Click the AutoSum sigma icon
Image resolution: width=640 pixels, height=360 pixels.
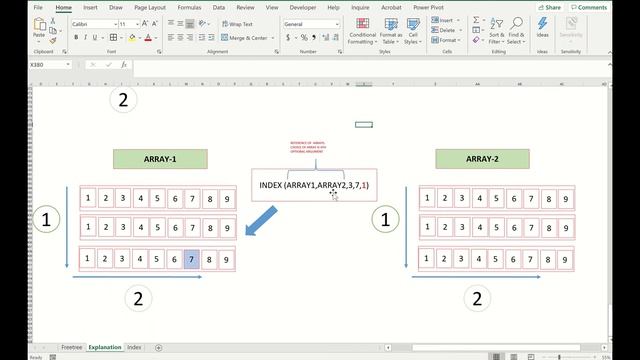click(476, 20)
